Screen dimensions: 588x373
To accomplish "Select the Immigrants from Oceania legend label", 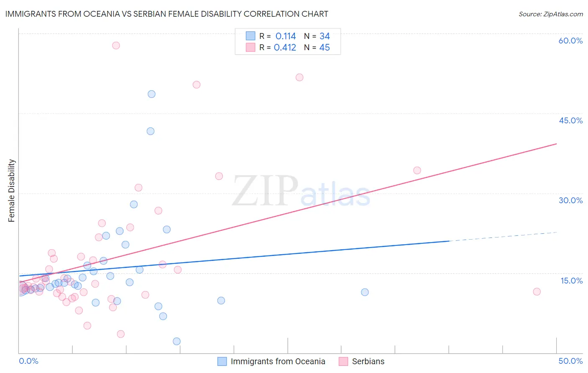I will point(278,361).
